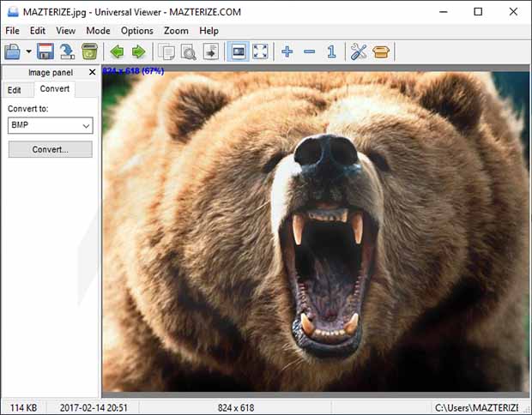The width and height of the screenshot is (532, 415).
Task: Toggle the Fit image to window icon
Action: [239, 51]
